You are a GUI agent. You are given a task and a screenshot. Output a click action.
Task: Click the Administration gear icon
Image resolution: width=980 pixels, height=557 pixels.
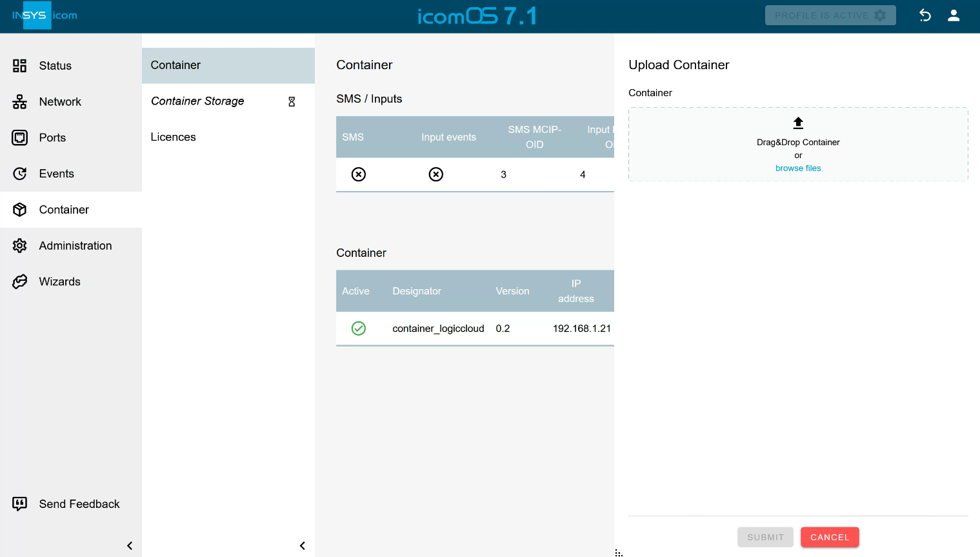(20, 246)
